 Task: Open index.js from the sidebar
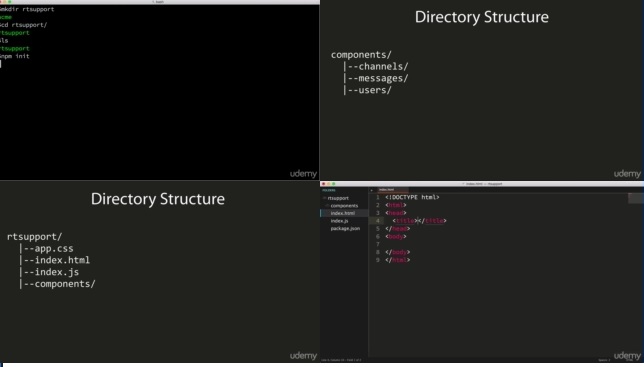click(x=339, y=221)
